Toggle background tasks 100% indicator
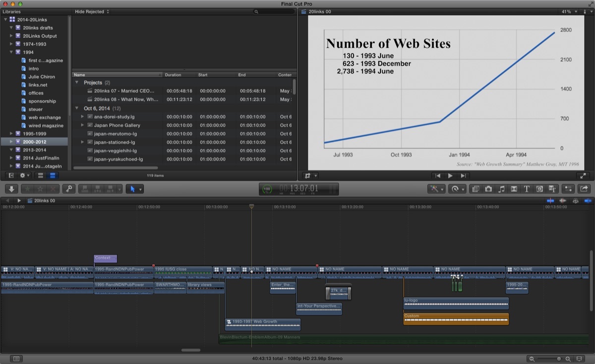The image size is (595, 364). pos(267,189)
